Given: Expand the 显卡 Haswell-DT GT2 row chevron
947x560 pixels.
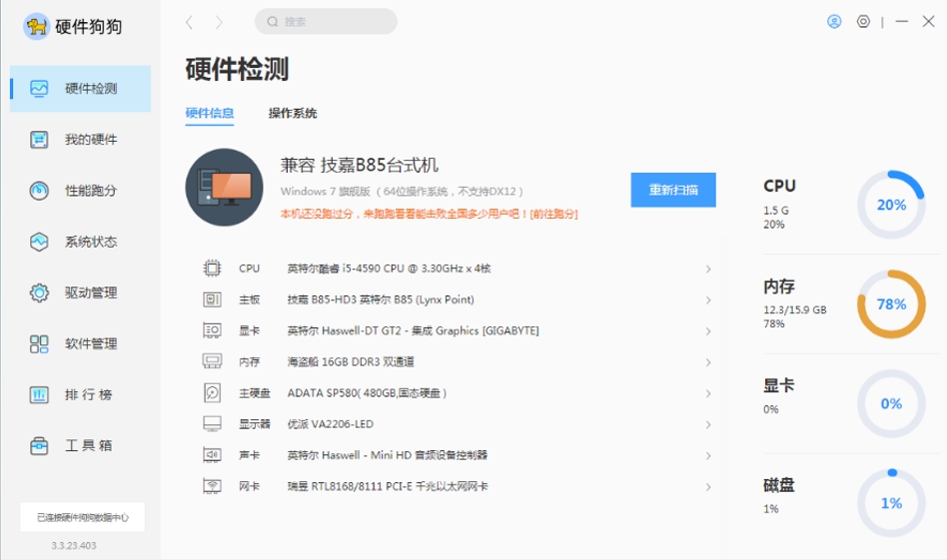Looking at the screenshot, I should tap(708, 331).
